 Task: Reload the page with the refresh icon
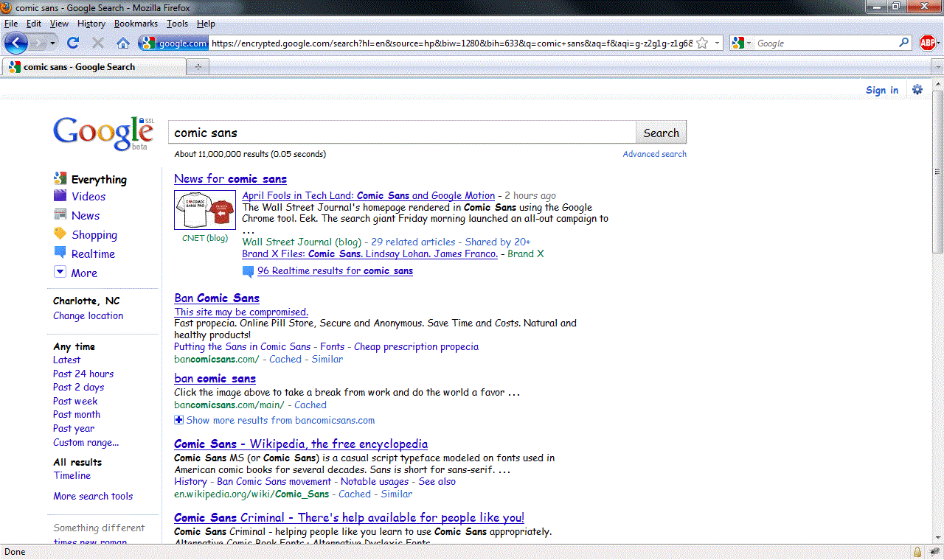click(73, 43)
